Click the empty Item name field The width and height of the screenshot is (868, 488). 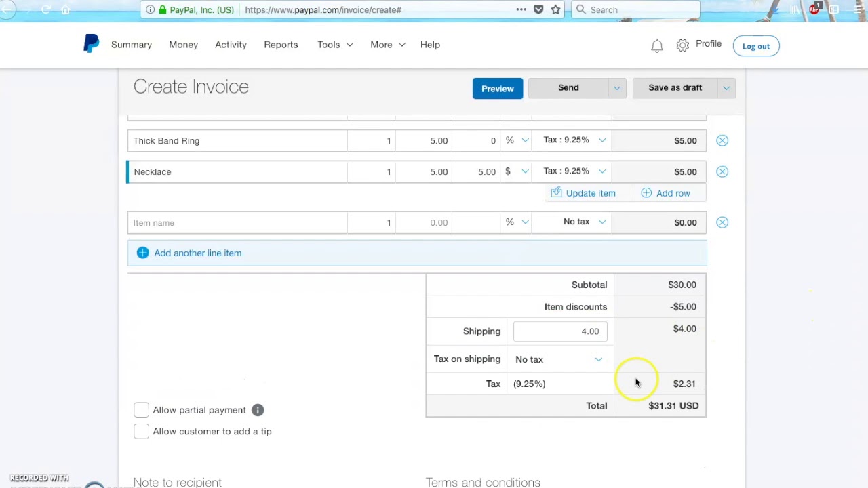tap(237, 222)
